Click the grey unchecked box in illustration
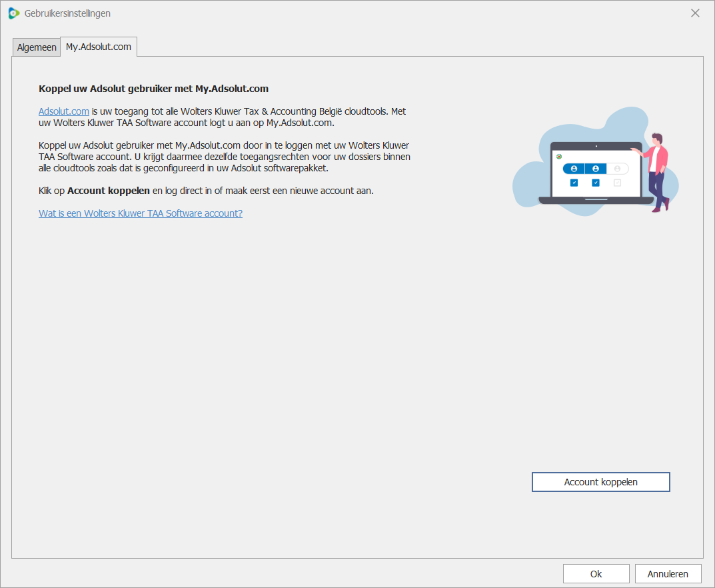The width and height of the screenshot is (715, 588). [x=617, y=183]
